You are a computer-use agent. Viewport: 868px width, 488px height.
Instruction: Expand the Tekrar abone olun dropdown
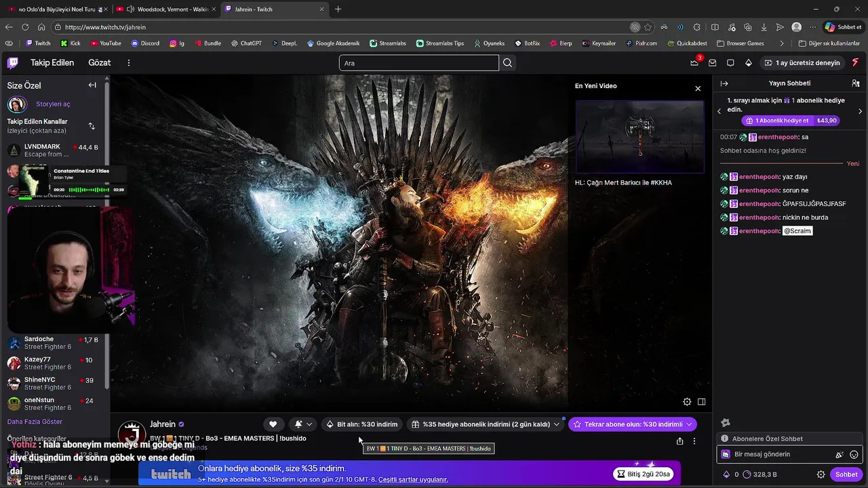[x=690, y=424]
